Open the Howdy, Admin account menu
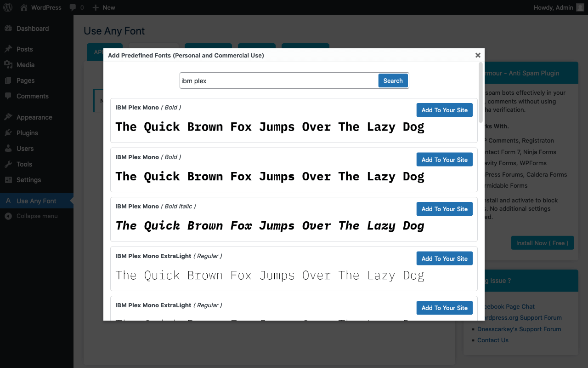Viewport: 588px width, 368px height. pyautogui.click(x=559, y=7)
